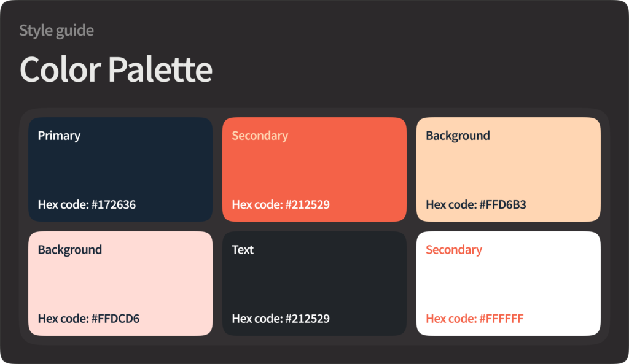Select the coral-red Secondary color swatch
Screen dimensions: 629x364
[314, 169]
